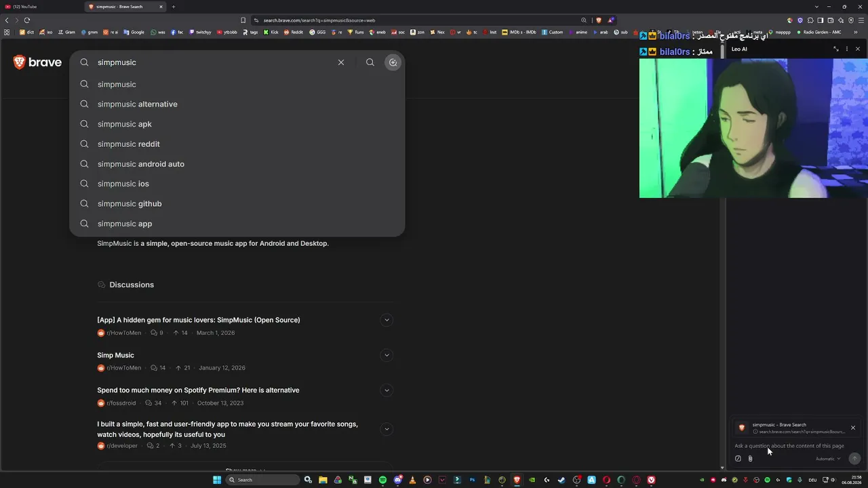
Task: Open Brave Shields lion icon in address bar
Action: click(x=599, y=20)
